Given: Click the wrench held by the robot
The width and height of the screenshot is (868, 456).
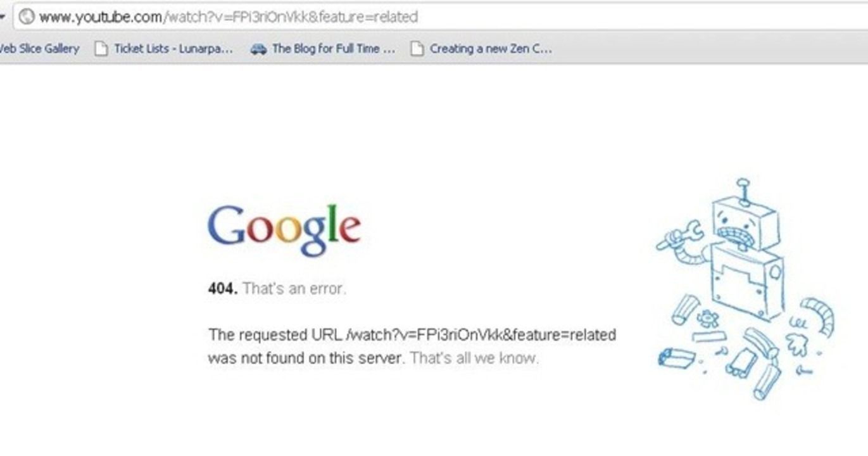Looking at the screenshot, I should point(680,236).
